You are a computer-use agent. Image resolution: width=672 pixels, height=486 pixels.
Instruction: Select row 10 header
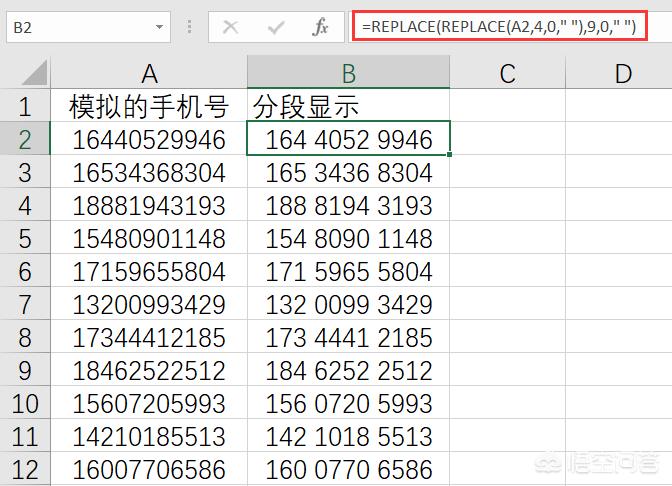pyautogui.click(x=25, y=402)
